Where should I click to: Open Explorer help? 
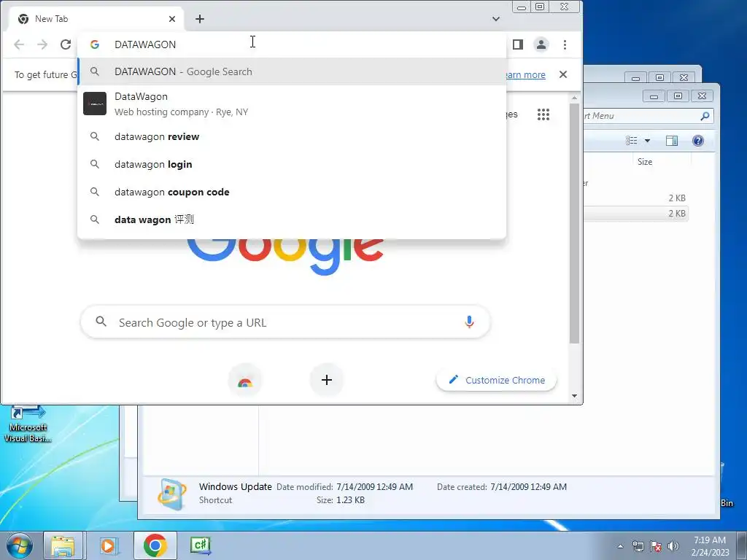[x=698, y=141]
